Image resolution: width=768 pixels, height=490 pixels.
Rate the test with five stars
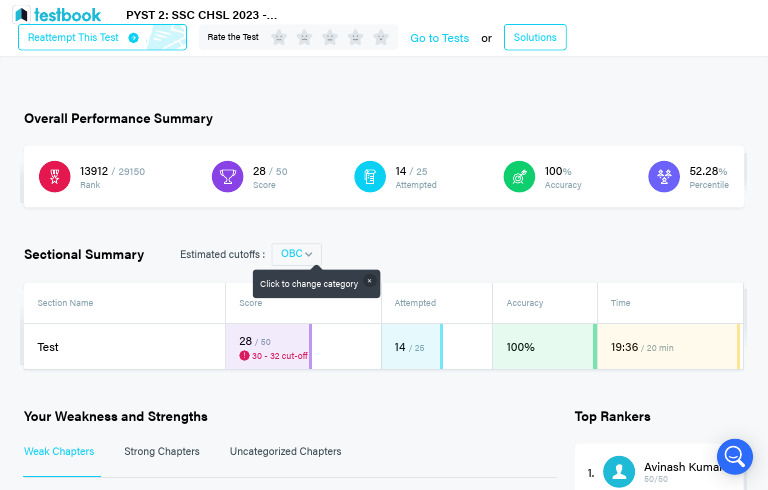click(x=381, y=37)
